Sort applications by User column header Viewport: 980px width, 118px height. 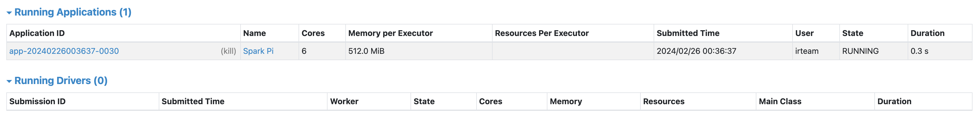[x=804, y=33]
